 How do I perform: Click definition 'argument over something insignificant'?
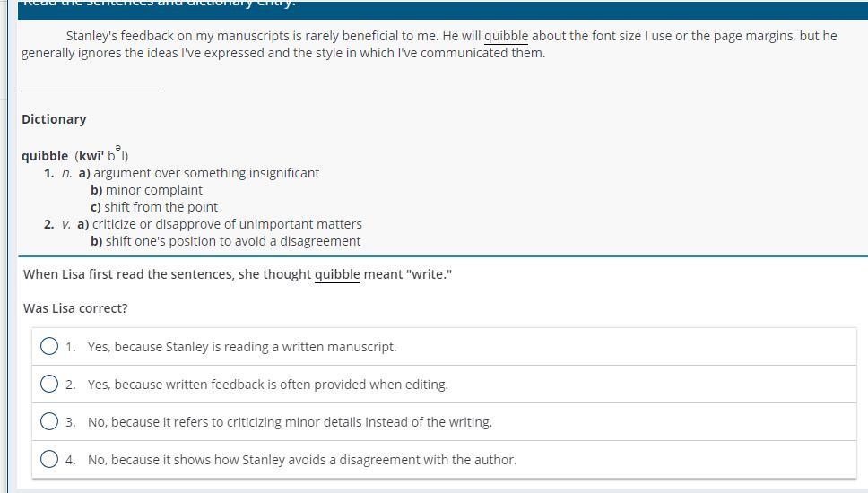pos(206,173)
